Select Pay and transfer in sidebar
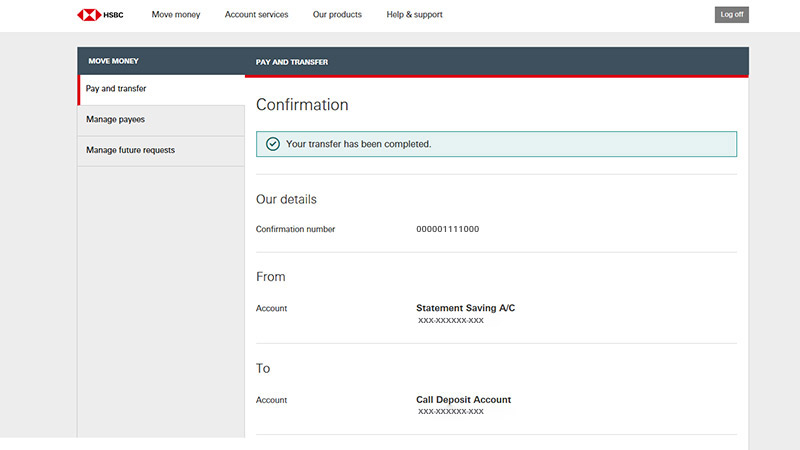 click(161, 89)
